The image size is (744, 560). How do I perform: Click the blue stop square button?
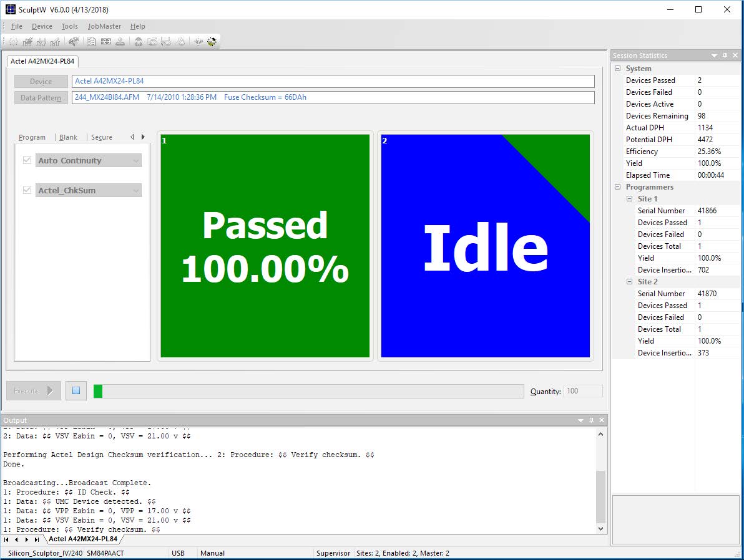(76, 391)
